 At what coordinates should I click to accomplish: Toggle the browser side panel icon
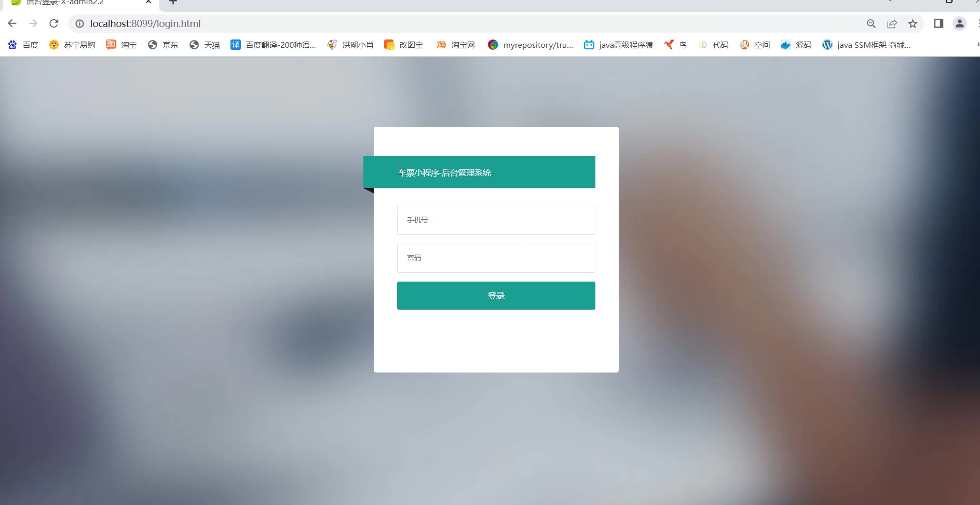[938, 23]
